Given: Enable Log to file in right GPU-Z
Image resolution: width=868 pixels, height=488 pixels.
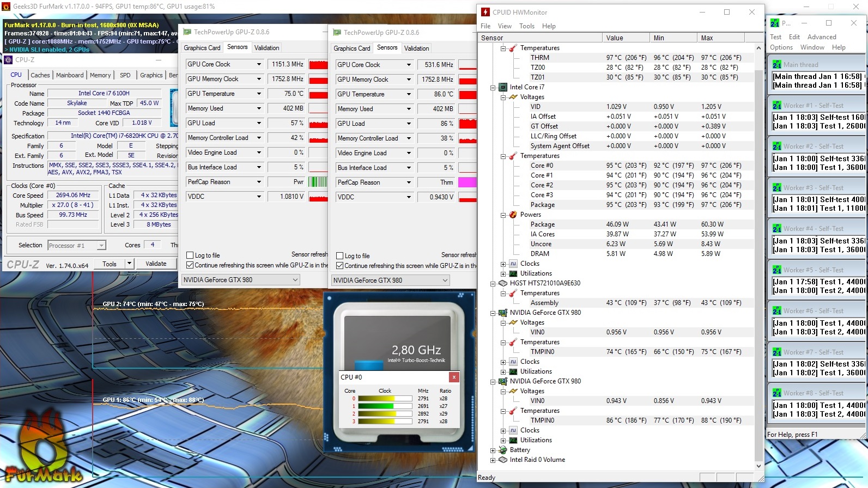Looking at the screenshot, I should click(x=340, y=256).
